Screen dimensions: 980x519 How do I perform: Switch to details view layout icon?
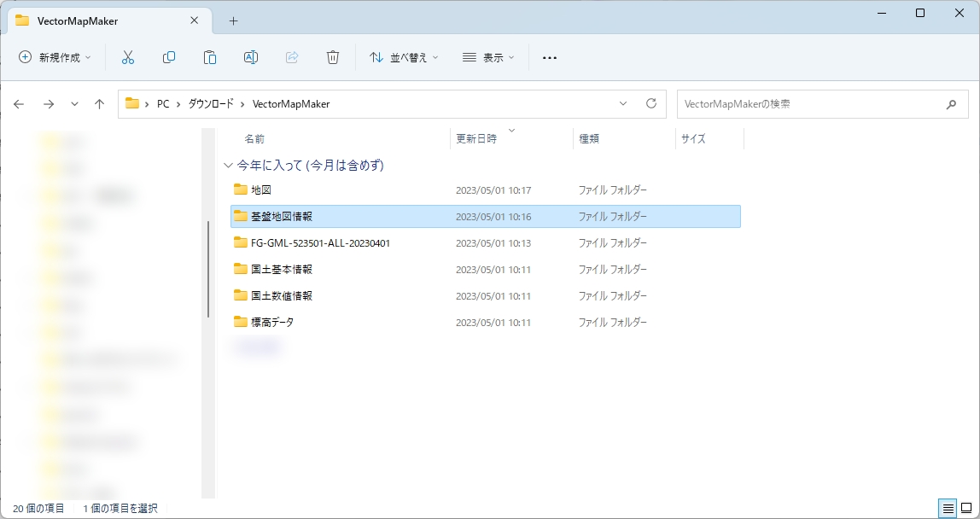(948, 508)
